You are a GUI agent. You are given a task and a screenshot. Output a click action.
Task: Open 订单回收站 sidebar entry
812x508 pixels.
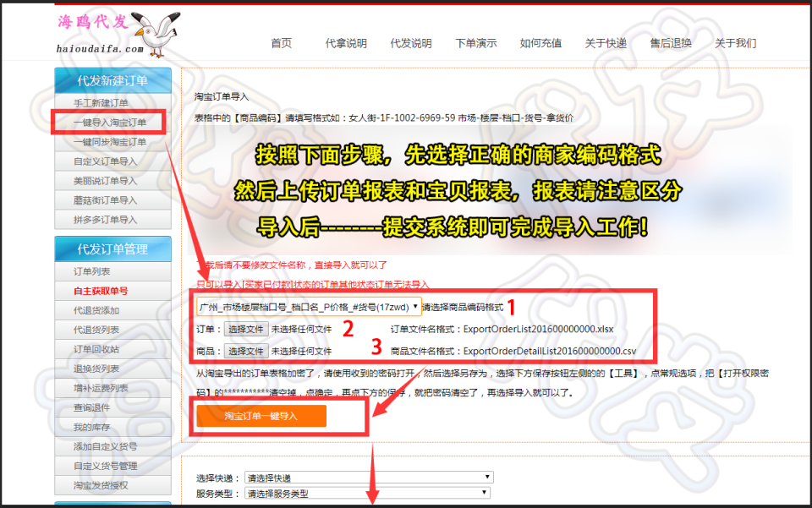point(96,349)
